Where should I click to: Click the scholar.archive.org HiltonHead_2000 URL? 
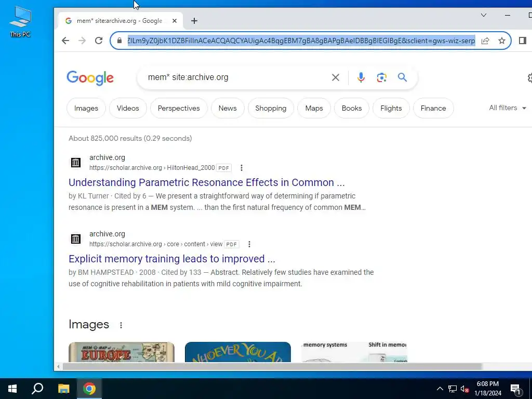(152, 168)
